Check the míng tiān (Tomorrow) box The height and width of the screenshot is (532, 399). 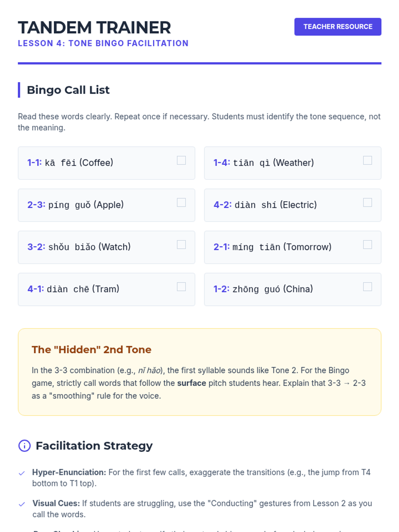(367, 245)
